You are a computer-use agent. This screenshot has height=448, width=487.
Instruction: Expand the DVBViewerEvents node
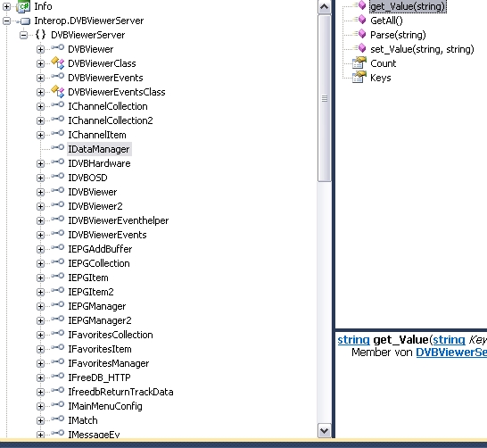point(40,78)
